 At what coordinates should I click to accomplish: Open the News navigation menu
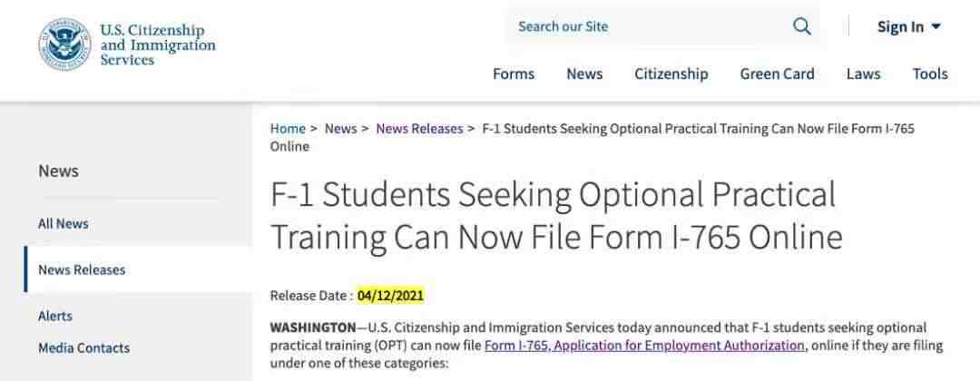[x=584, y=73]
